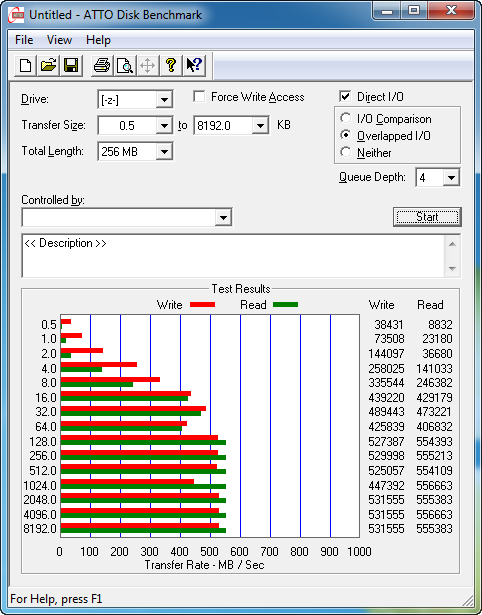The height and width of the screenshot is (615, 482).
Task: Choose the Neither radio option
Action: pyautogui.click(x=346, y=152)
